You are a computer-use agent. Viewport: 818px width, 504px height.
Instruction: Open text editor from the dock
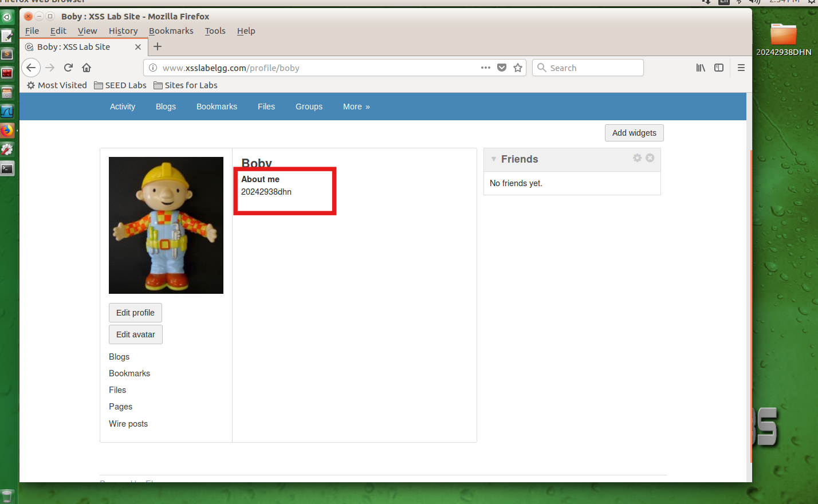(x=7, y=36)
